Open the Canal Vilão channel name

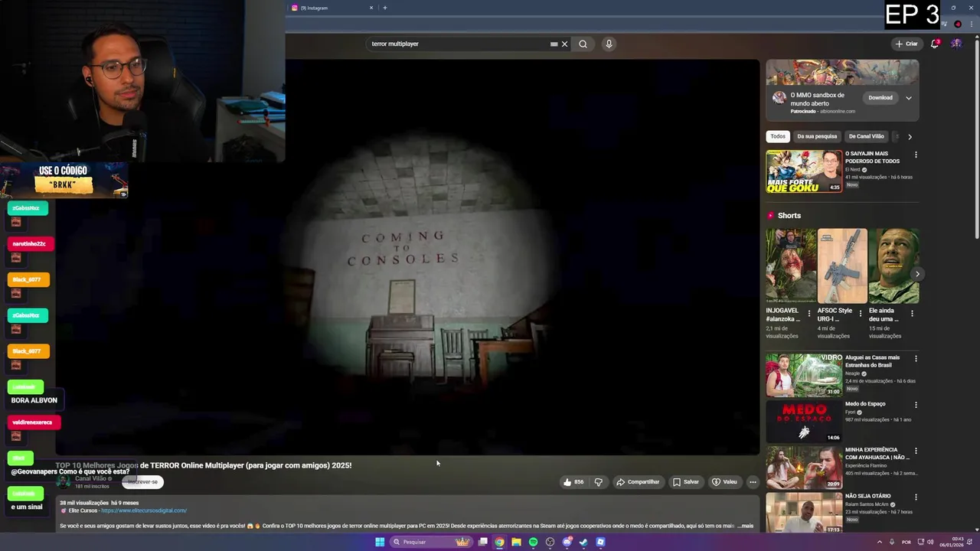tap(90, 478)
